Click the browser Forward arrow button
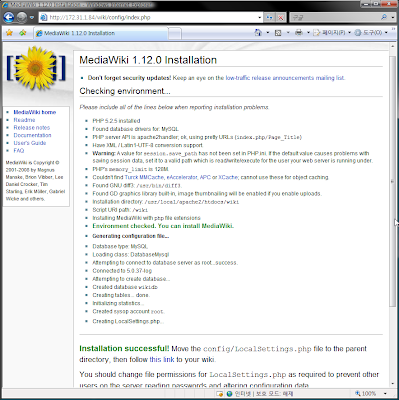This screenshot has height=400, width=399. pos(22,17)
